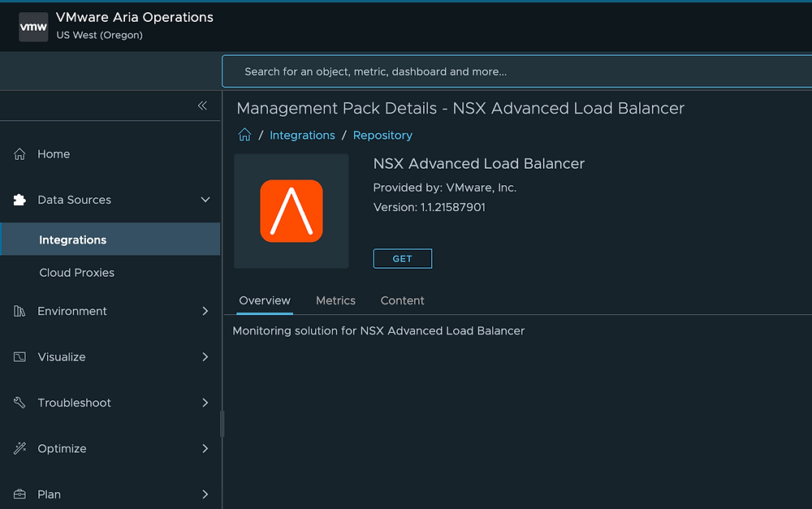Screen dimensions: 812x509
Task: Click the Optimize magic wand icon
Action: coord(19,448)
